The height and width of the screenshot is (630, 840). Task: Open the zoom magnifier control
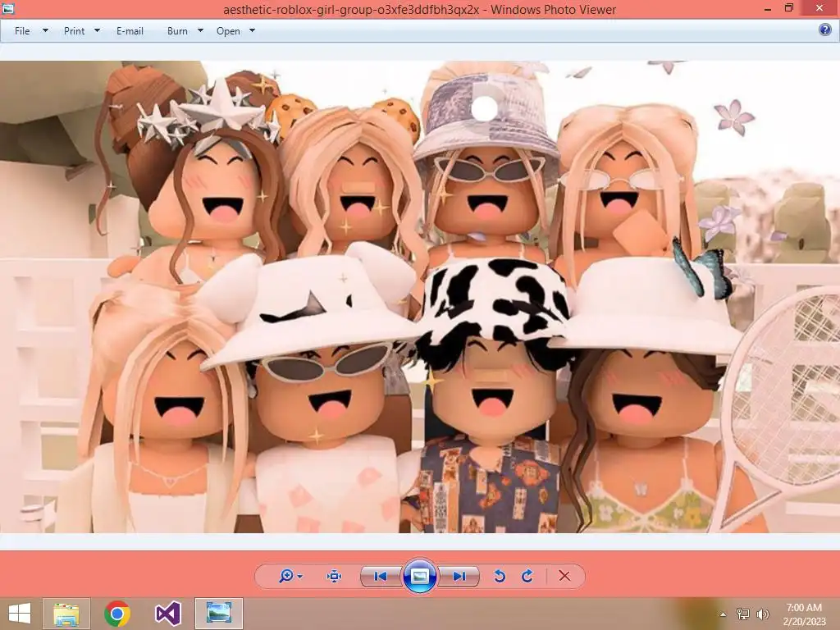click(x=286, y=576)
